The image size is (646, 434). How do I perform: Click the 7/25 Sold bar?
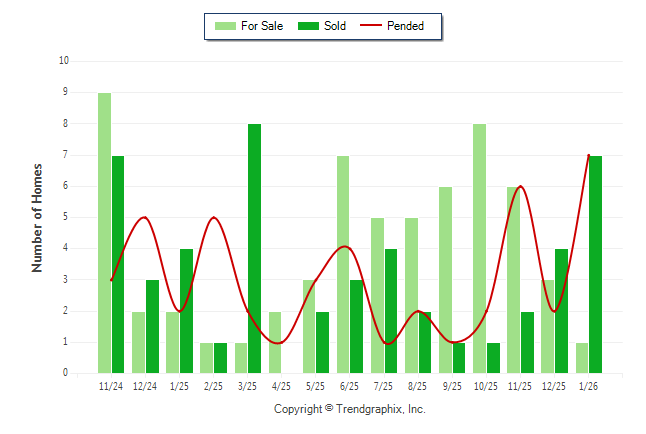coord(391,311)
